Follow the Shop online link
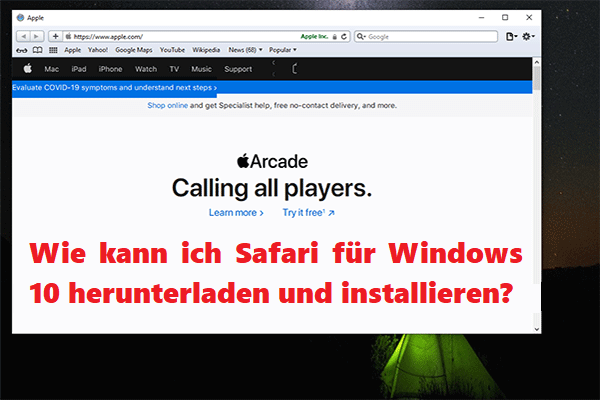This screenshot has height=400, width=600. click(x=168, y=105)
